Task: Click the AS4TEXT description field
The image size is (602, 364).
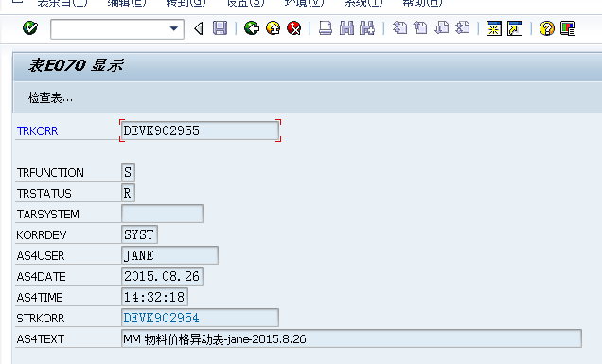Action: 351,338
